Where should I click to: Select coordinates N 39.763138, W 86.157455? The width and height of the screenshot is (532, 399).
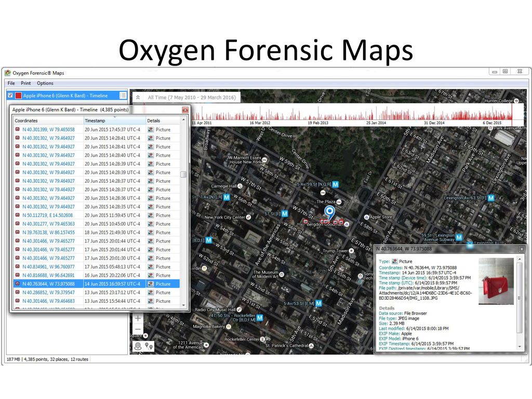coord(48,232)
